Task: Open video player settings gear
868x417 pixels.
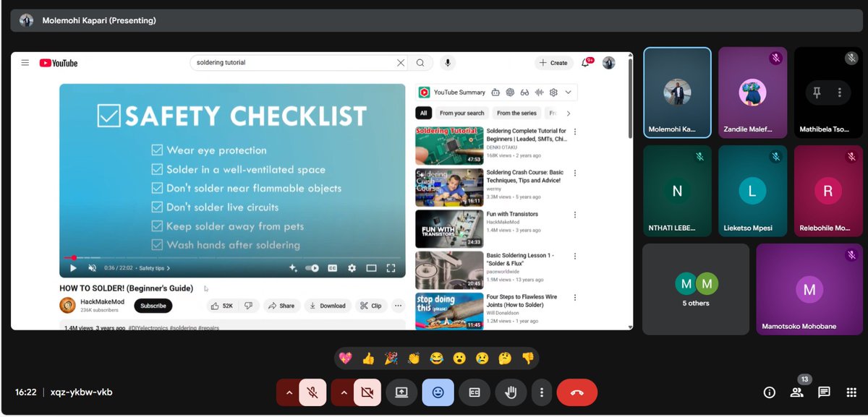Action: (352, 268)
